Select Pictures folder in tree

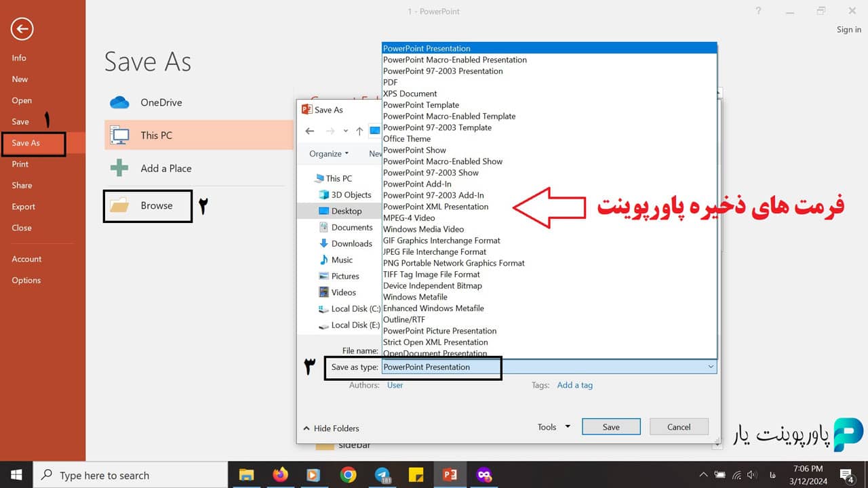pyautogui.click(x=339, y=276)
